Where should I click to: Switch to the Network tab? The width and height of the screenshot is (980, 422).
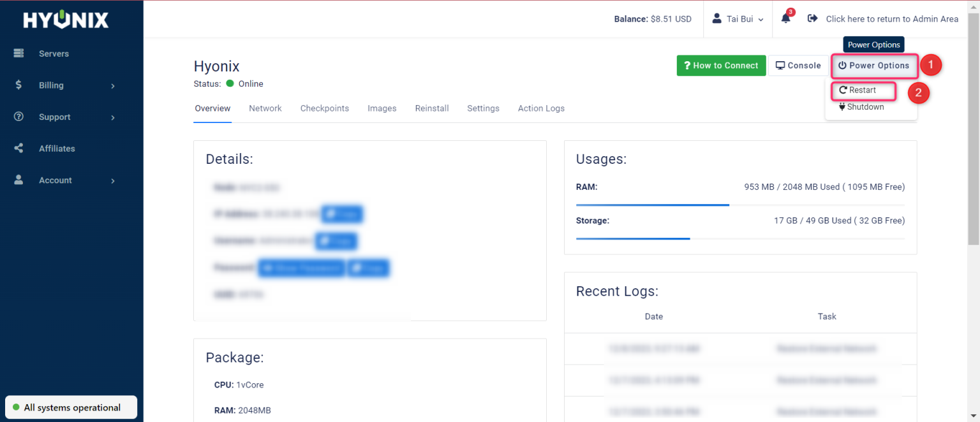tap(265, 108)
